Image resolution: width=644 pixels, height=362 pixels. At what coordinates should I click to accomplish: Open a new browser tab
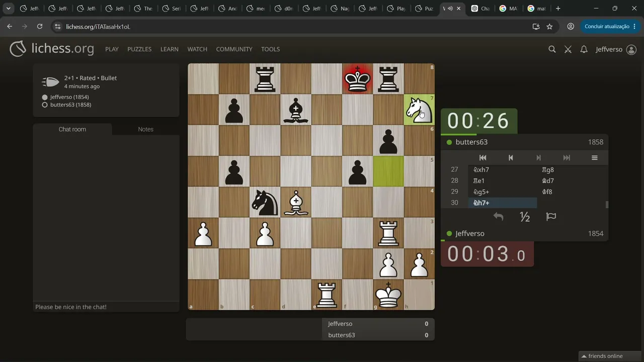pos(558,9)
